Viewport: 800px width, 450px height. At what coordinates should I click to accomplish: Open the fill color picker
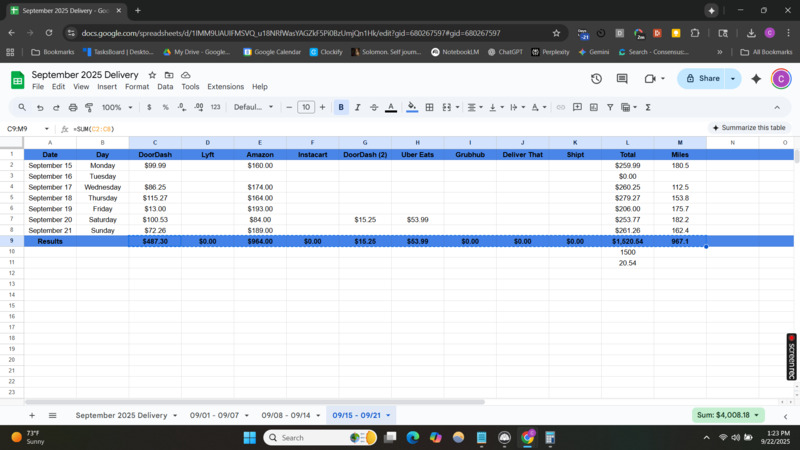[x=411, y=107]
